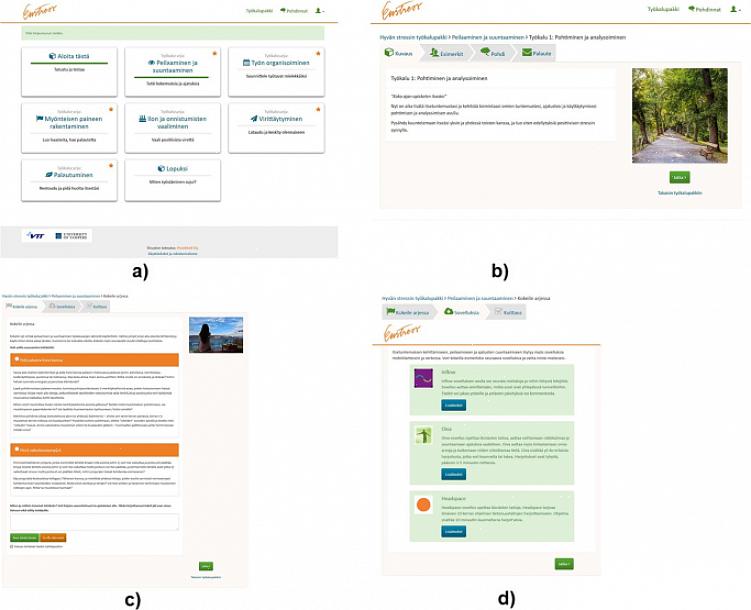Click the leaf icon beside Palautuminen

point(50,173)
